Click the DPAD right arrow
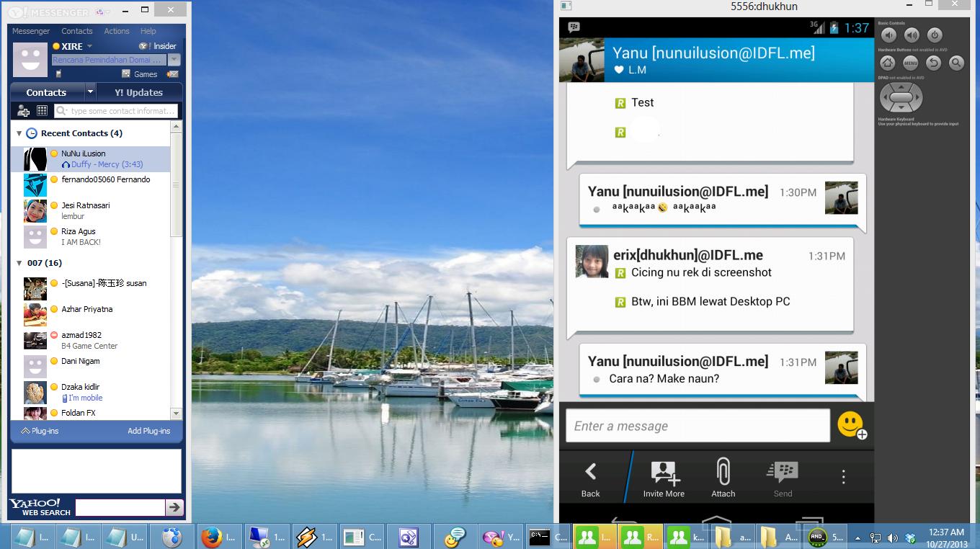 916,97
